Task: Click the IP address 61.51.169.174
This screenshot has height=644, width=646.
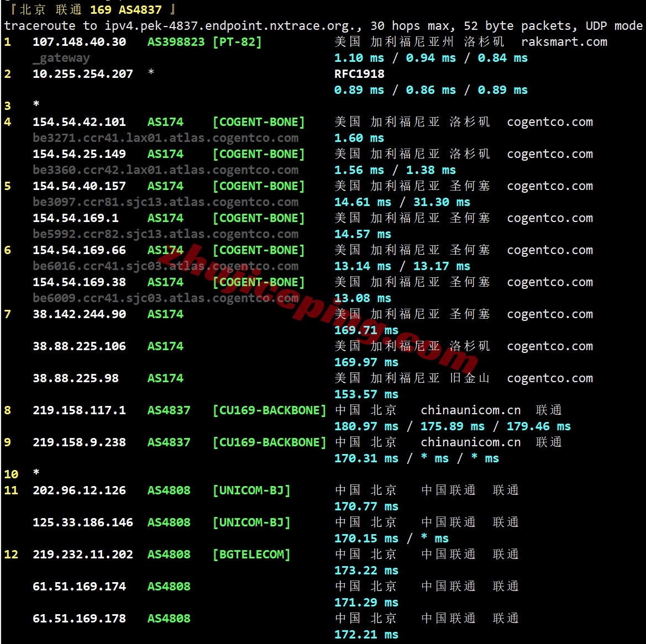Action: [x=79, y=587]
